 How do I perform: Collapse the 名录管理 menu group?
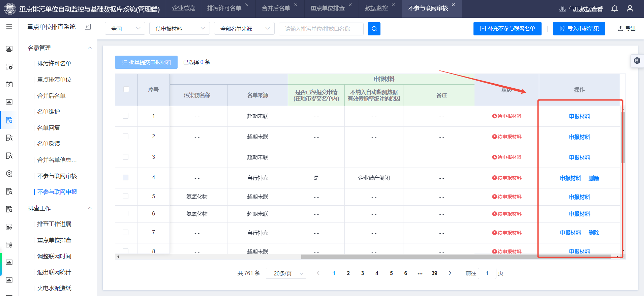pyautogui.click(x=90, y=48)
